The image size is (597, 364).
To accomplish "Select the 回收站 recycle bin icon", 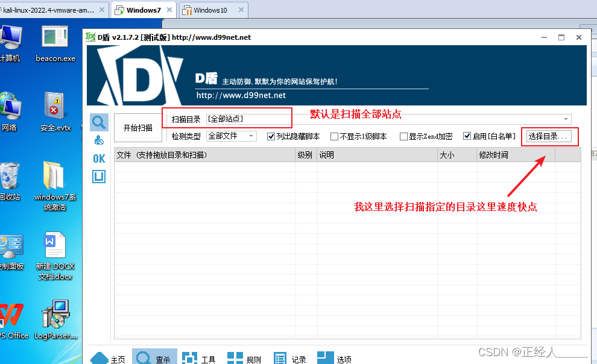I will coord(10,181).
